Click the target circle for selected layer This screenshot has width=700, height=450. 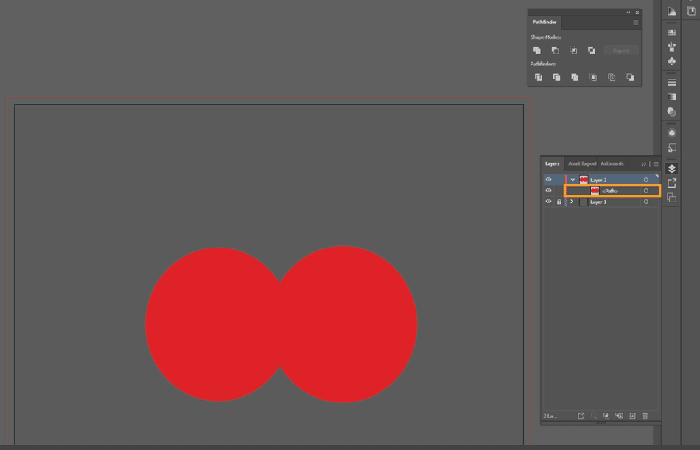click(x=646, y=179)
